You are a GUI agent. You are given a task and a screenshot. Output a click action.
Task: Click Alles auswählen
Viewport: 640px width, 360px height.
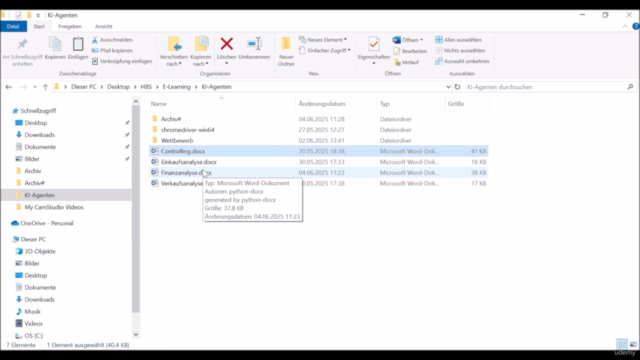(458, 40)
